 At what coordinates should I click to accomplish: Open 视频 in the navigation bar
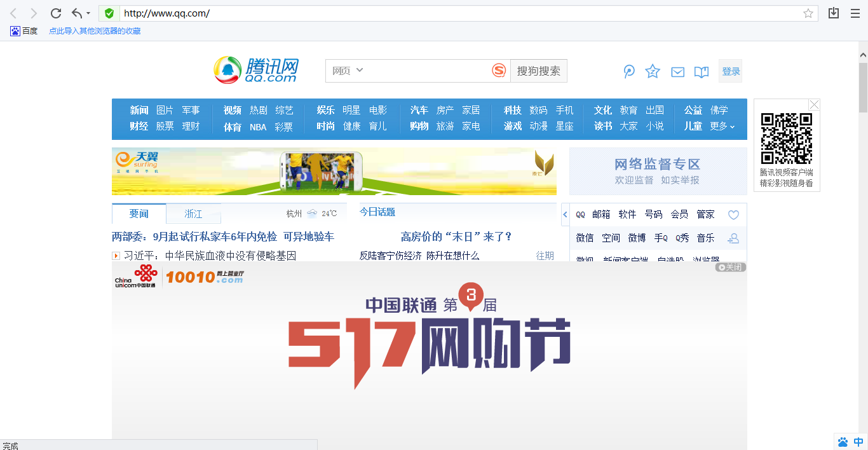click(x=233, y=110)
